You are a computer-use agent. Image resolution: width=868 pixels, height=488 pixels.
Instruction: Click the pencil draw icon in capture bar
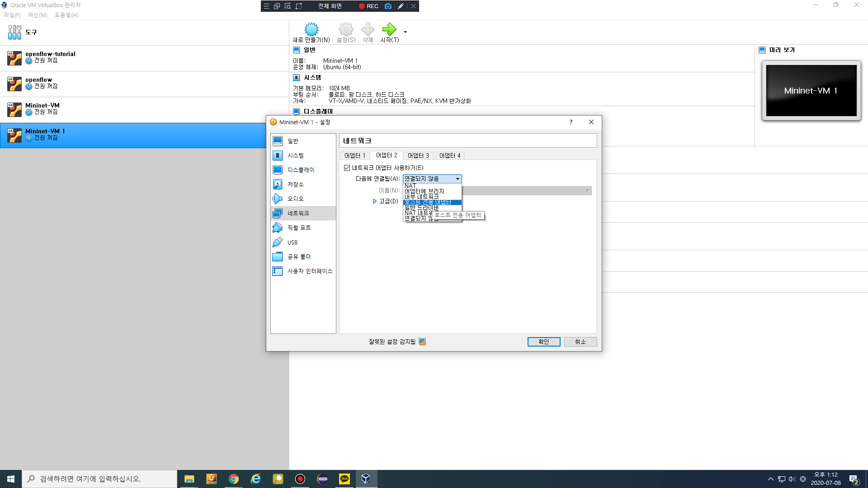(x=401, y=6)
